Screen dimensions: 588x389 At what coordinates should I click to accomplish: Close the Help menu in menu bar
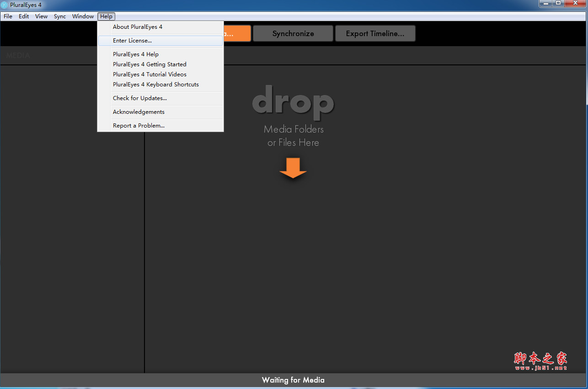(106, 16)
